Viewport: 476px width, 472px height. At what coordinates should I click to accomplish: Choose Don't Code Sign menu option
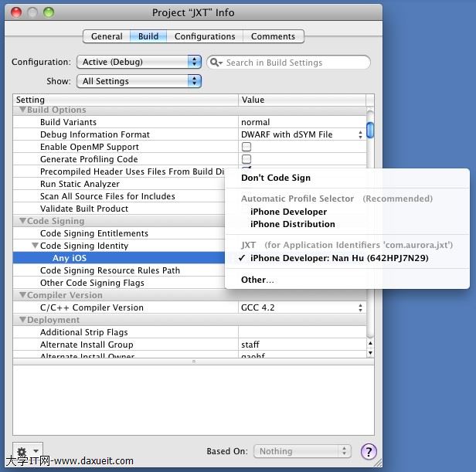click(276, 178)
